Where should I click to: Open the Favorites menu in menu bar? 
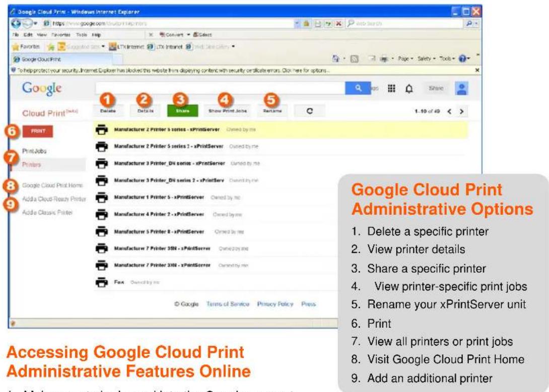(x=60, y=35)
